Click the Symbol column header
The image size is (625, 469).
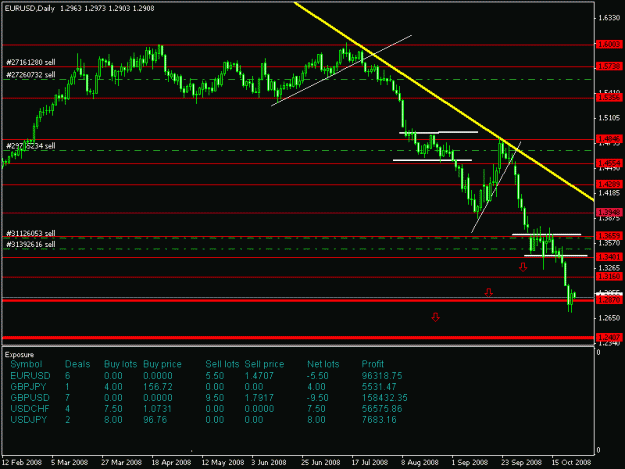pos(26,364)
